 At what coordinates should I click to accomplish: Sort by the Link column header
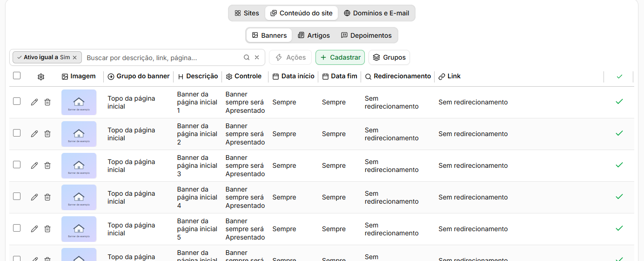pyautogui.click(x=449, y=76)
